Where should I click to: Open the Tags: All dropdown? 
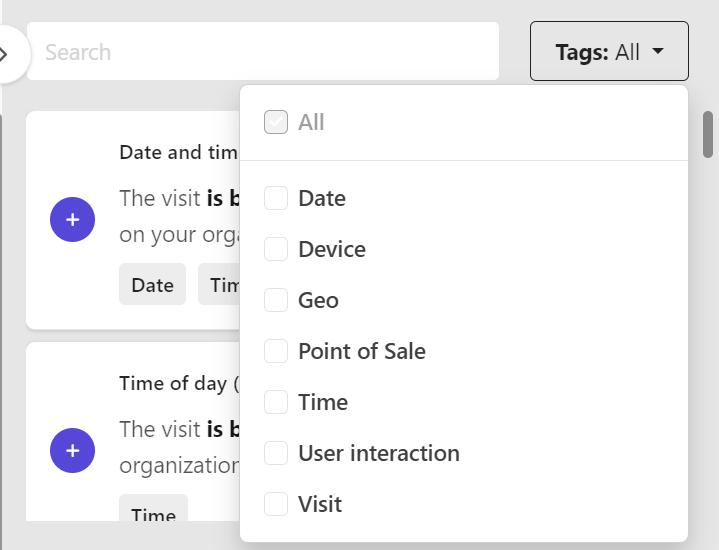[608, 52]
